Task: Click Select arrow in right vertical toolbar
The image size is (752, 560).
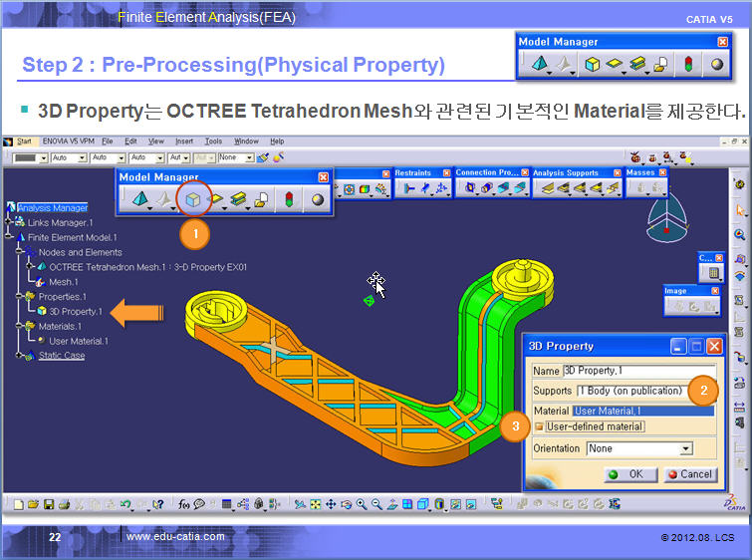Action: [x=740, y=209]
